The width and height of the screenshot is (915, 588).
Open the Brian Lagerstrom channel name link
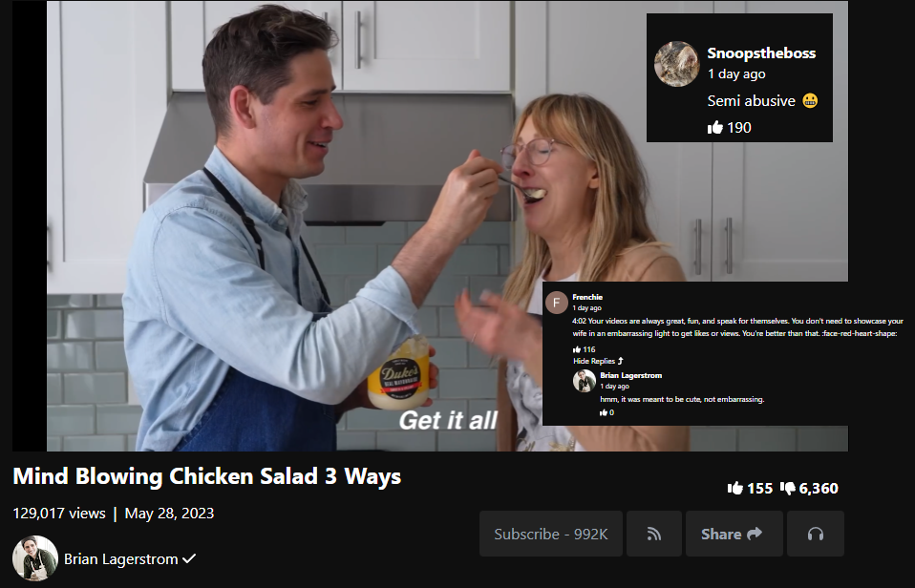tap(120, 558)
